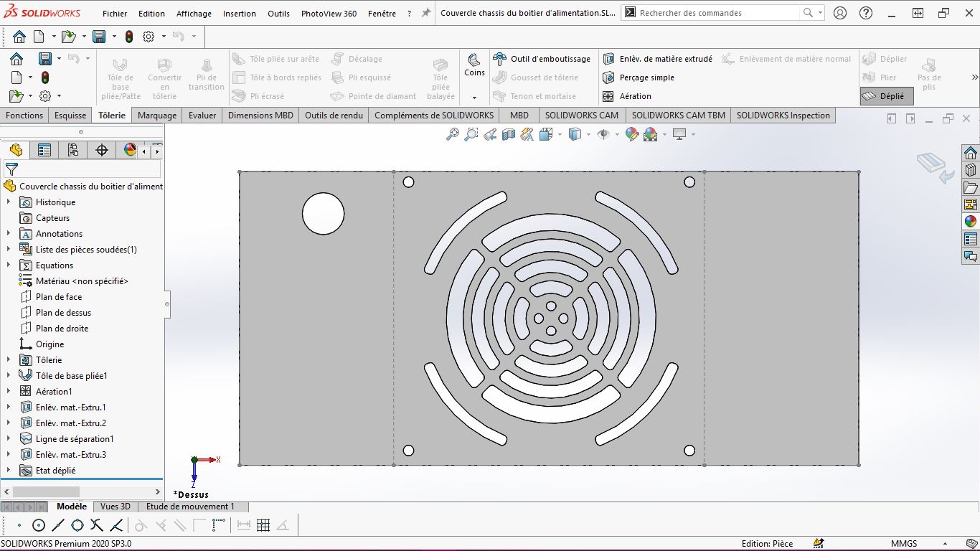
Task: Open the Fichier menu
Action: pos(115,14)
